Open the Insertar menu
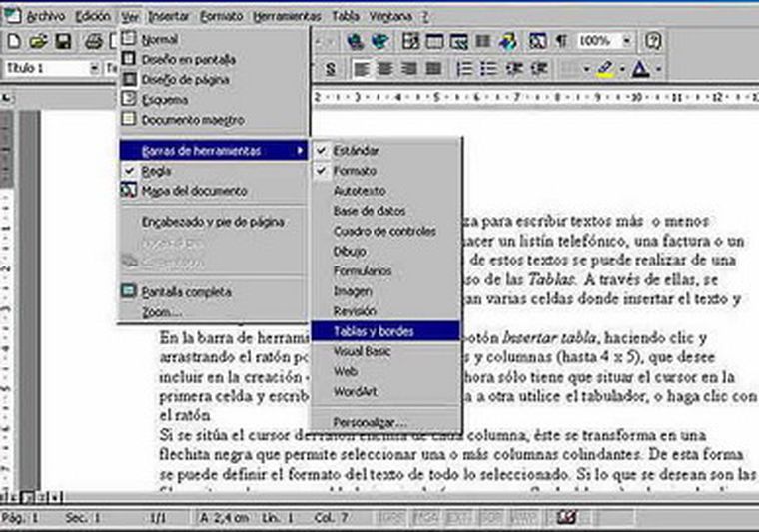 [169, 16]
